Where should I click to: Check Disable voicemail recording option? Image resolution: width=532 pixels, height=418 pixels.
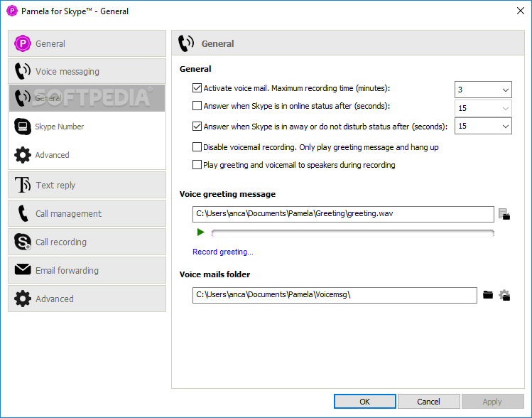[x=197, y=146]
